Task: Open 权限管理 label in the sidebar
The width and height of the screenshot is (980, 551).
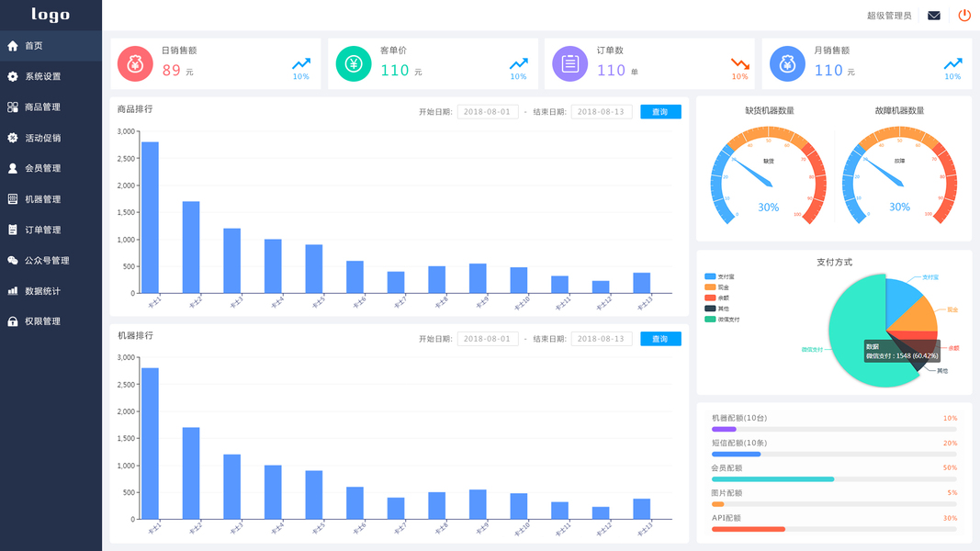Action: (x=42, y=321)
